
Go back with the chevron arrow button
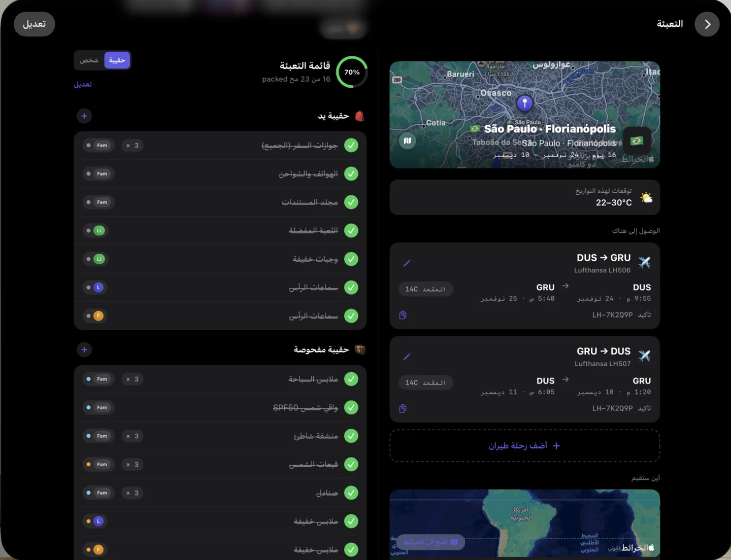point(707,24)
